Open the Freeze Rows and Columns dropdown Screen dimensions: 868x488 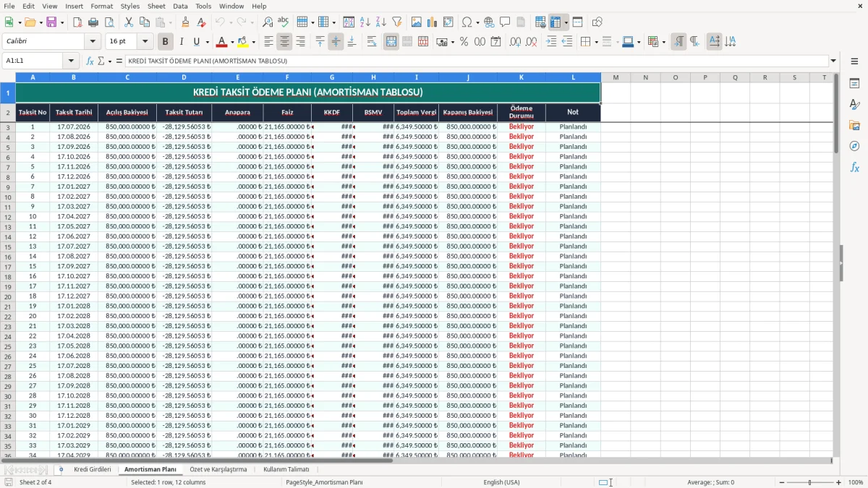pos(566,22)
